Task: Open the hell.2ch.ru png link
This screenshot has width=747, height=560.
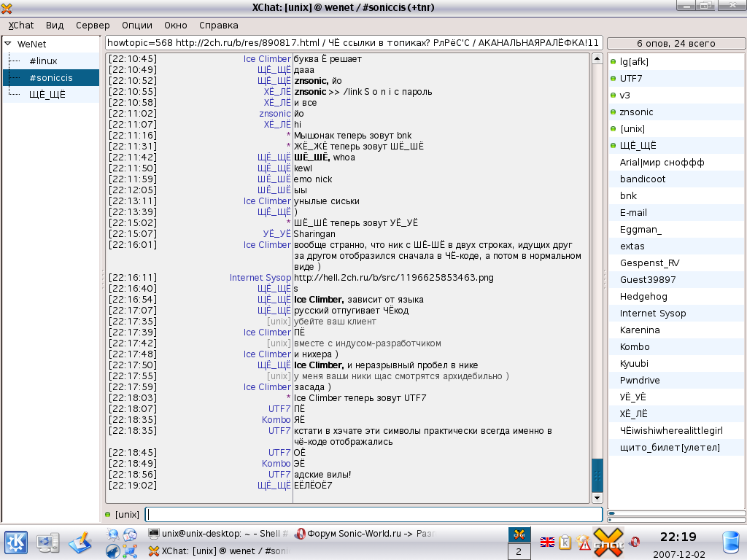Action: (393, 278)
